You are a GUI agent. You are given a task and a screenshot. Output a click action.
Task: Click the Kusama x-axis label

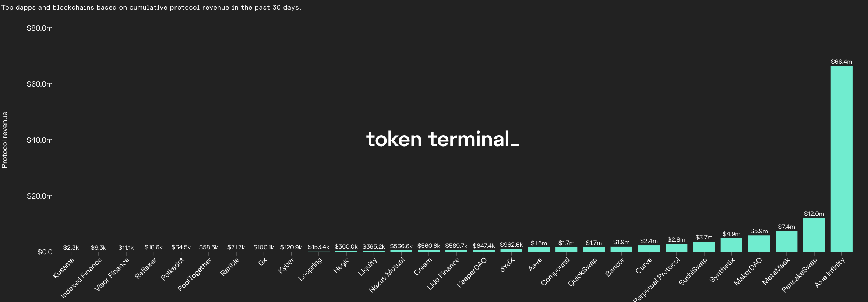64,268
